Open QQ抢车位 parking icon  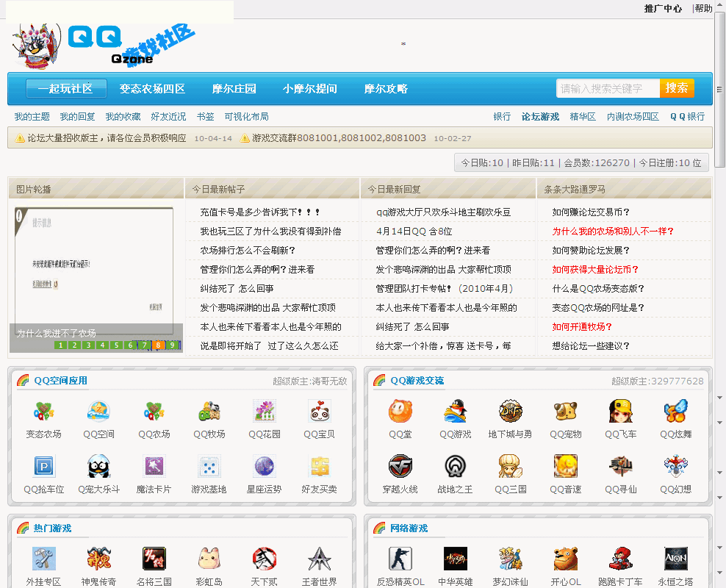[x=43, y=466]
